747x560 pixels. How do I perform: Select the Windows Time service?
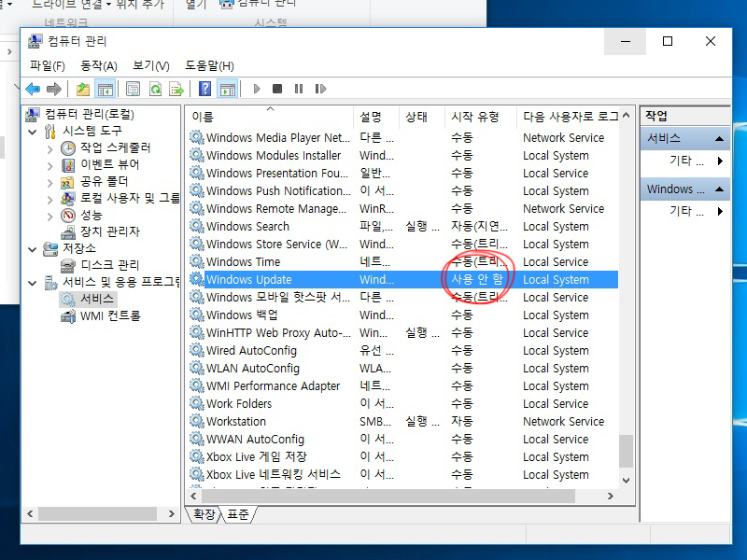point(403,262)
